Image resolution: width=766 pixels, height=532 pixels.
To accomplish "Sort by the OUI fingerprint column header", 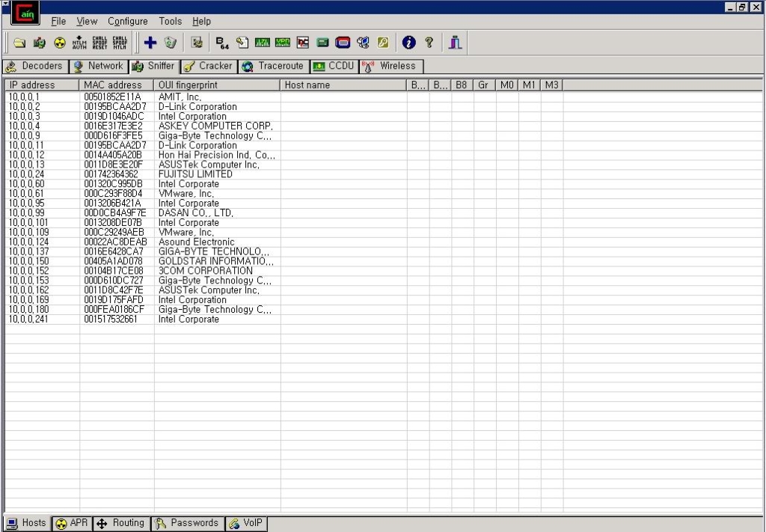I will click(x=217, y=85).
